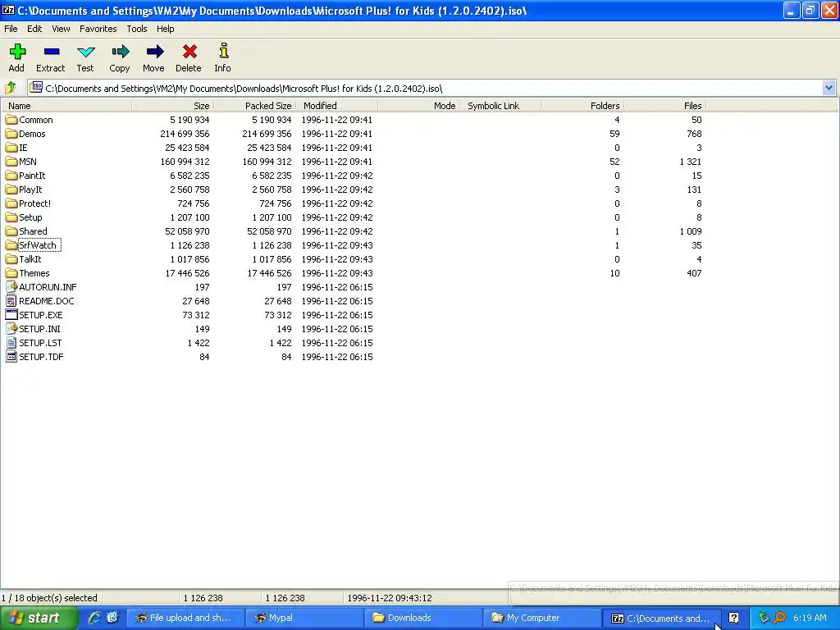Viewport: 840px width, 630px height.
Task: Switch to My Computer taskbar window
Action: [x=543, y=618]
